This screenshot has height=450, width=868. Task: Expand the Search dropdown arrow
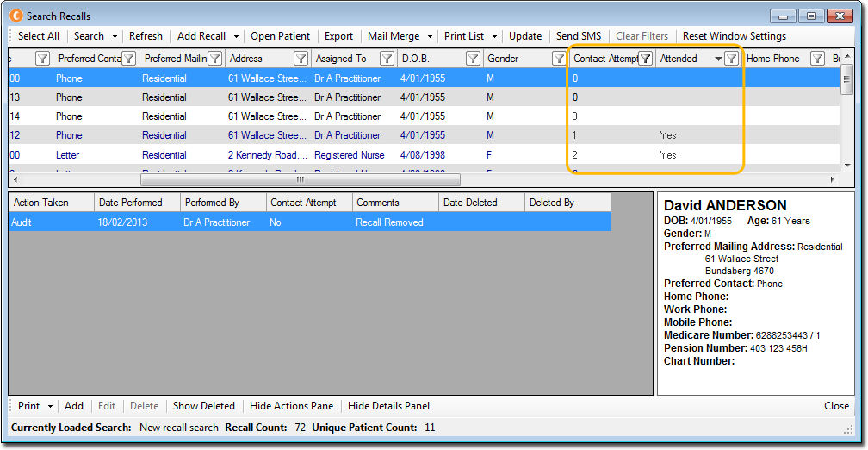(x=114, y=36)
